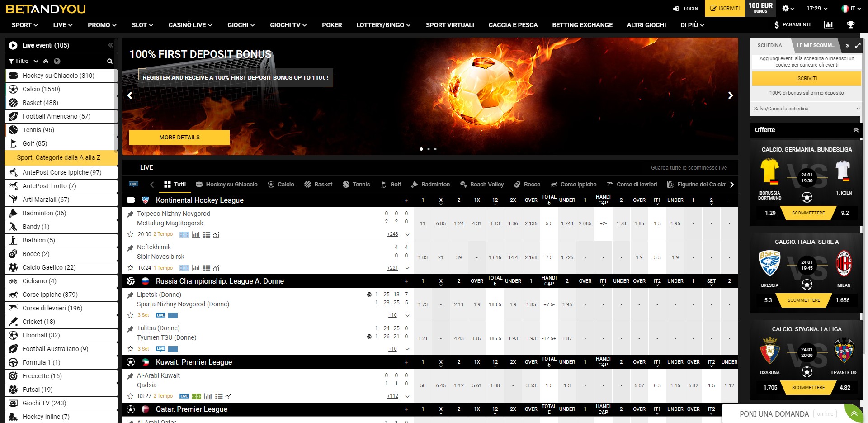
Task: Expand Salva/Carica la schedina dropdown
Action: click(x=807, y=109)
